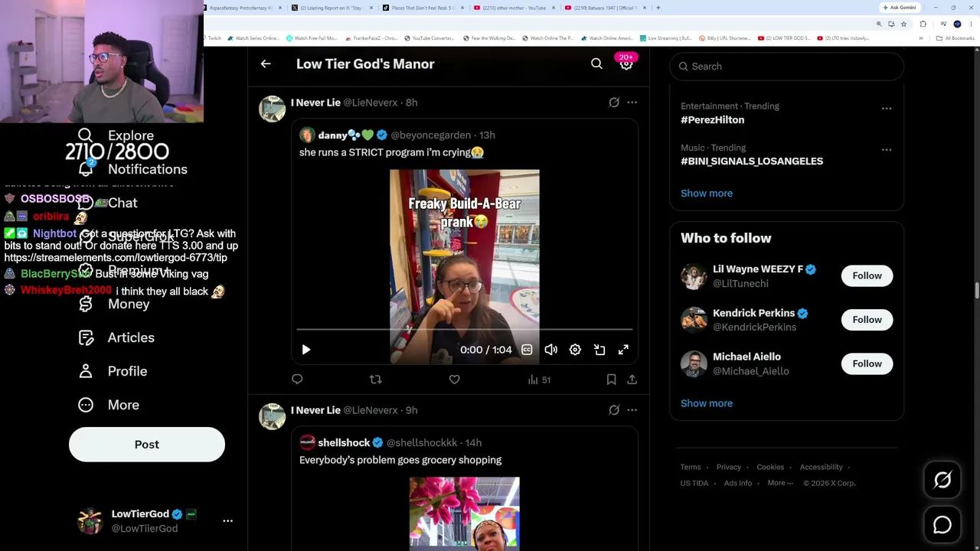Focus the Search field in right column

[787, 67]
